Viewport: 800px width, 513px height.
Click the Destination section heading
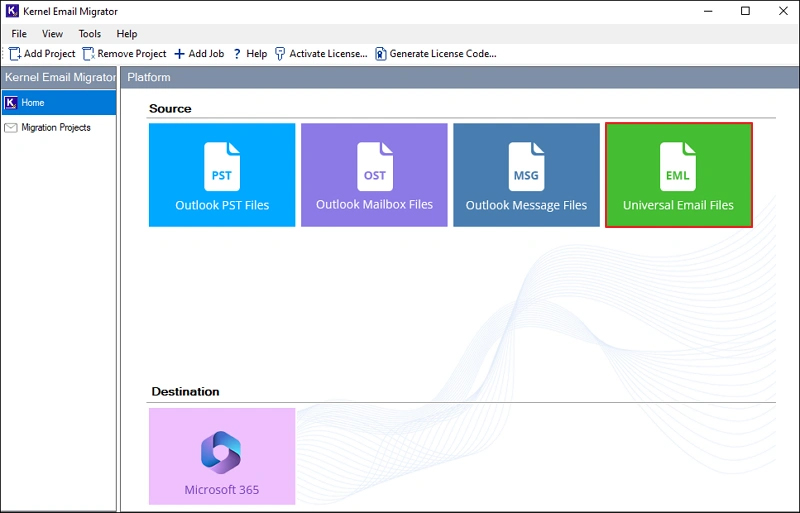click(x=185, y=392)
